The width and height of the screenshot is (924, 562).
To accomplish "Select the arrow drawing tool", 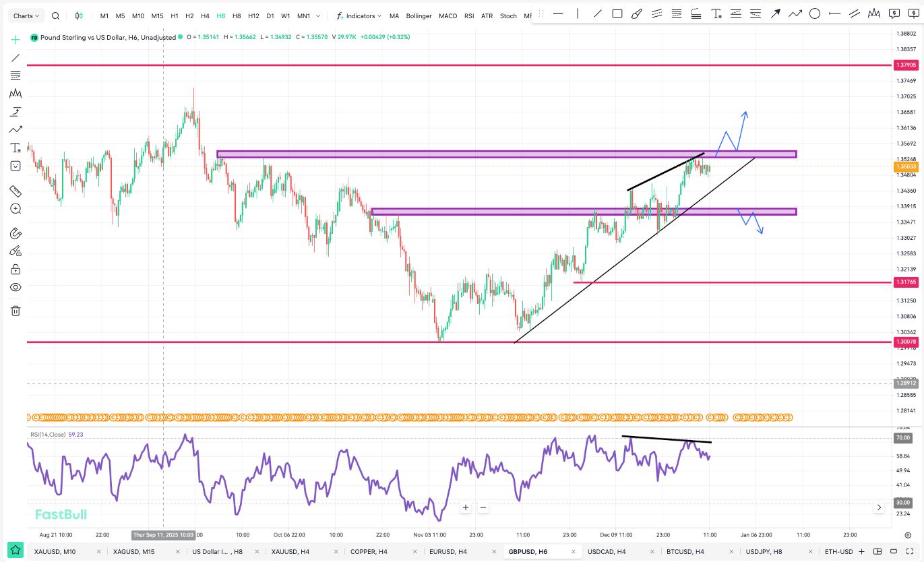I will (776, 13).
